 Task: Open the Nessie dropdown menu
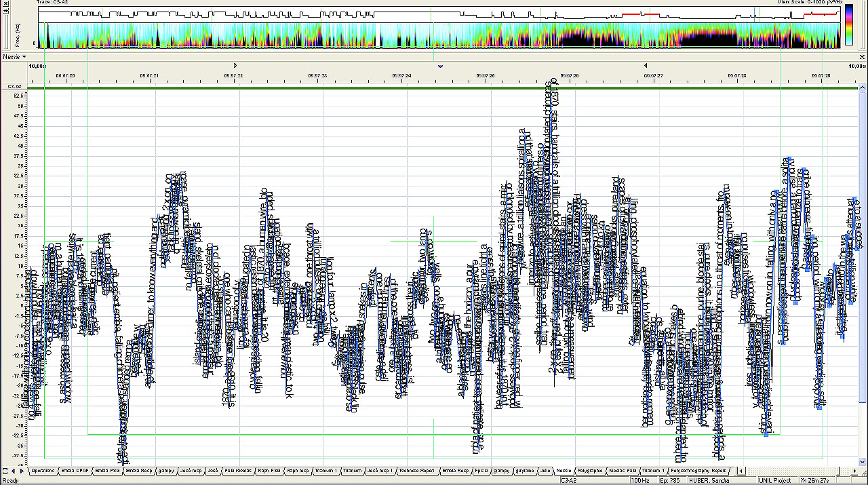click(15, 57)
